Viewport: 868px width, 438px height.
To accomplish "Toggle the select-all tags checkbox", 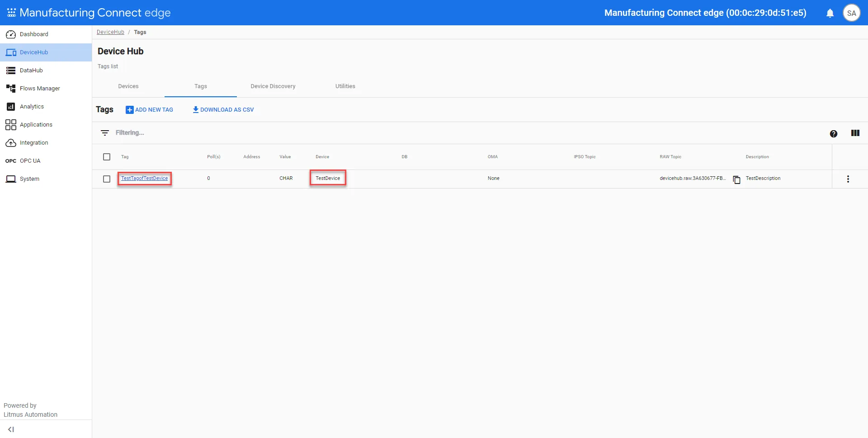I will pyautogui.click(x=107, y=157).
